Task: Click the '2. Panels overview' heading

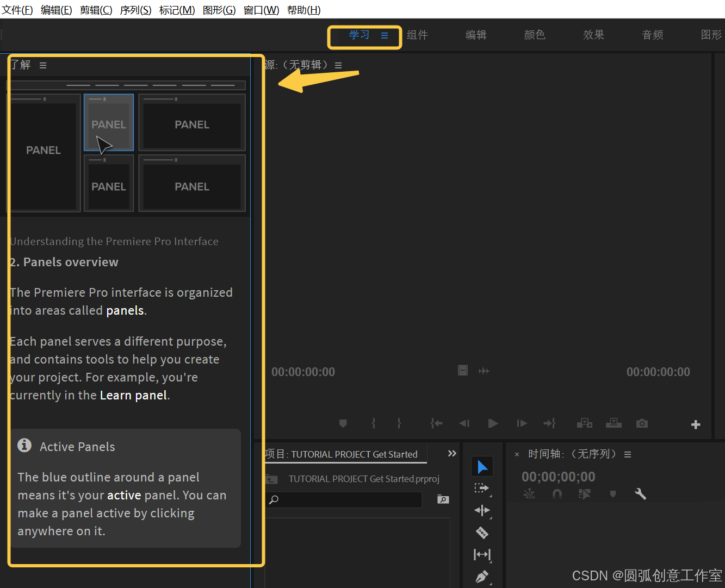Action: (64, 262)
